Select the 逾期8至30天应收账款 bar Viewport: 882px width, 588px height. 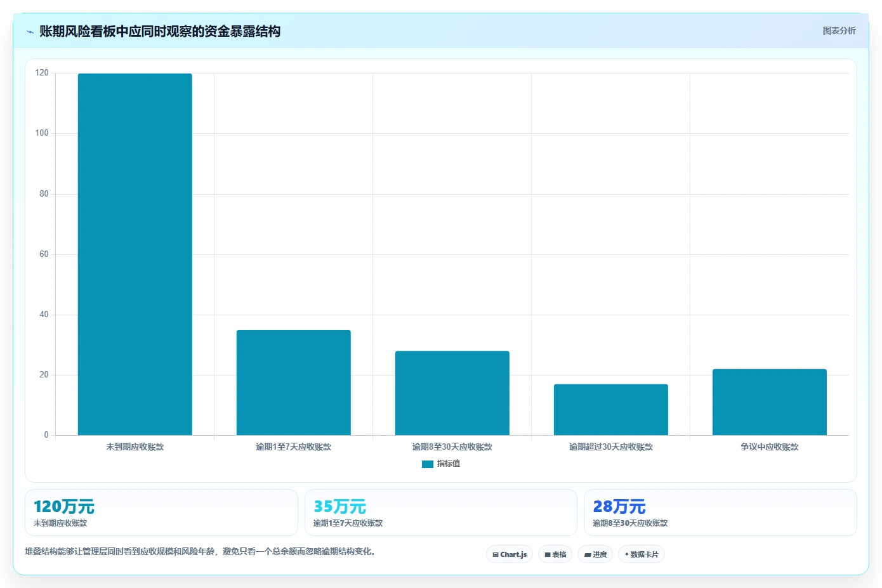[x=452, y=393]
